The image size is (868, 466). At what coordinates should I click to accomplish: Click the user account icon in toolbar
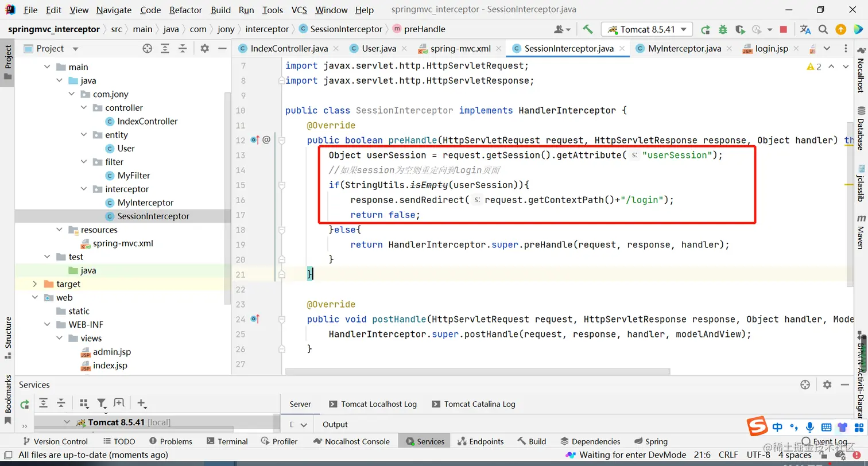point(562,29)
